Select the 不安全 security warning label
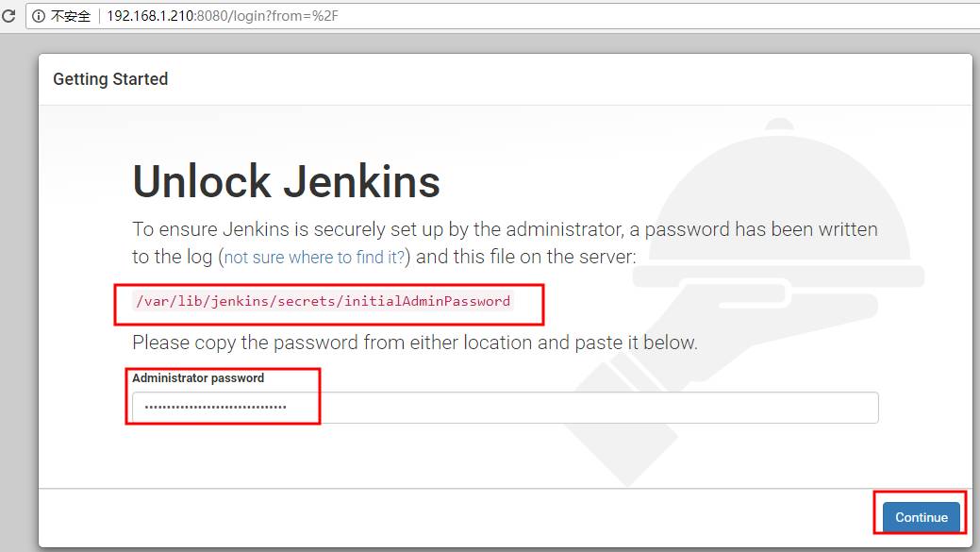This screenshot has height=552, width=980. coord(70,16)
